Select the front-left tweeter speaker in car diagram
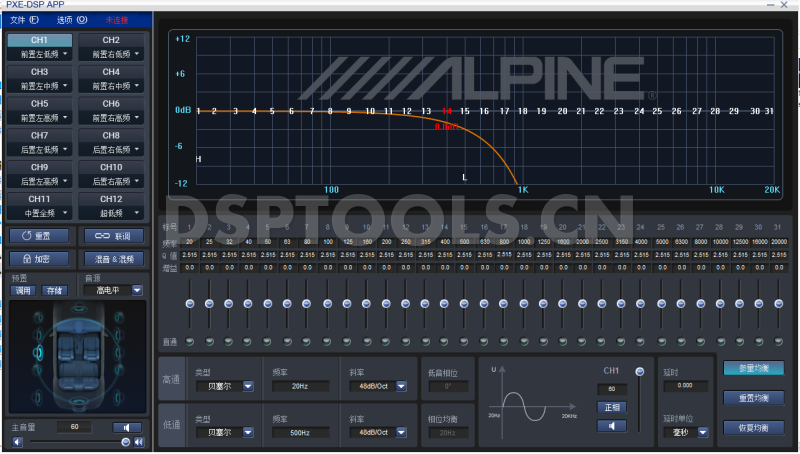The height and width of the screenshot is (454, 800). pyautogui.click(x=38, y=318)
